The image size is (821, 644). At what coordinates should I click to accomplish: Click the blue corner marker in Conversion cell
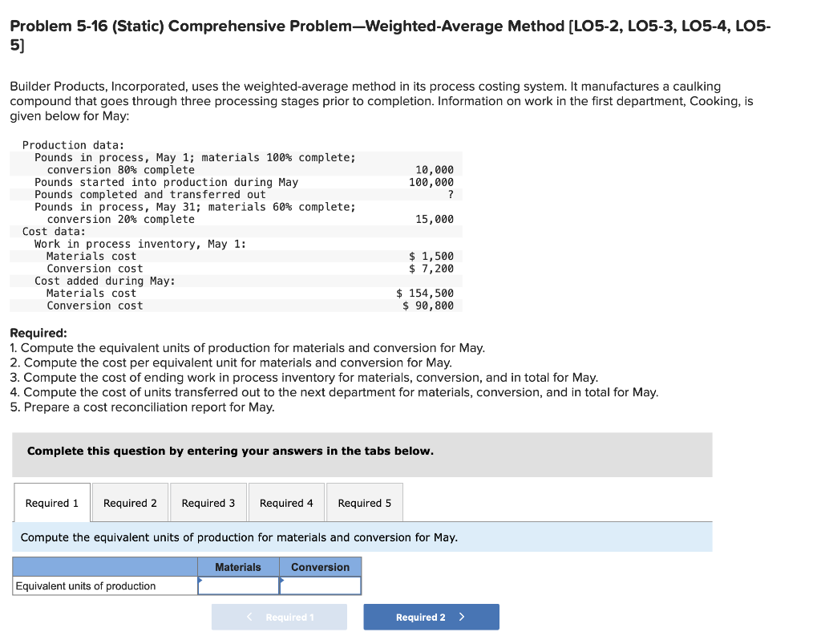[283, 580]
